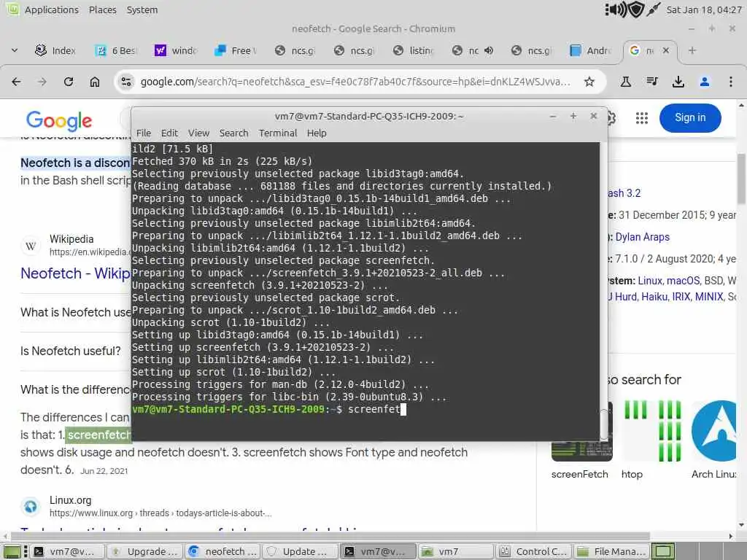Bookmark this page with the star
Viewport: 747px width, 560px height.
point(589,82)
